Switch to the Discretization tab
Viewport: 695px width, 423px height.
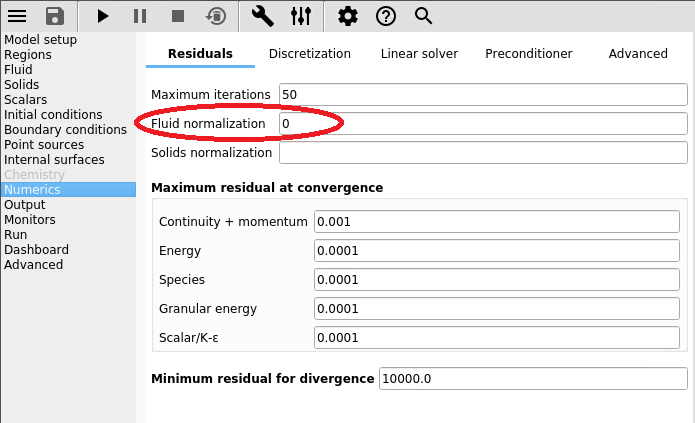click(x=310, y=54)
